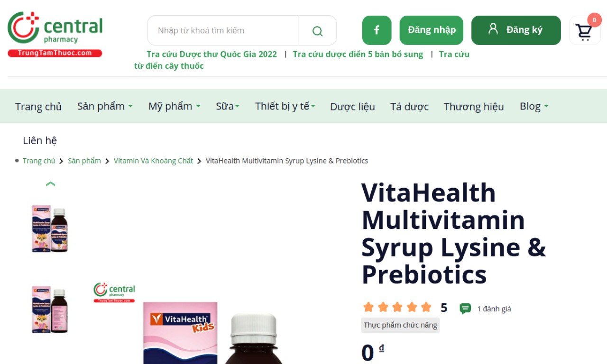Expand the Mỹ phẩm dropdown menu

pyautogui.click(x=174, y=106)
